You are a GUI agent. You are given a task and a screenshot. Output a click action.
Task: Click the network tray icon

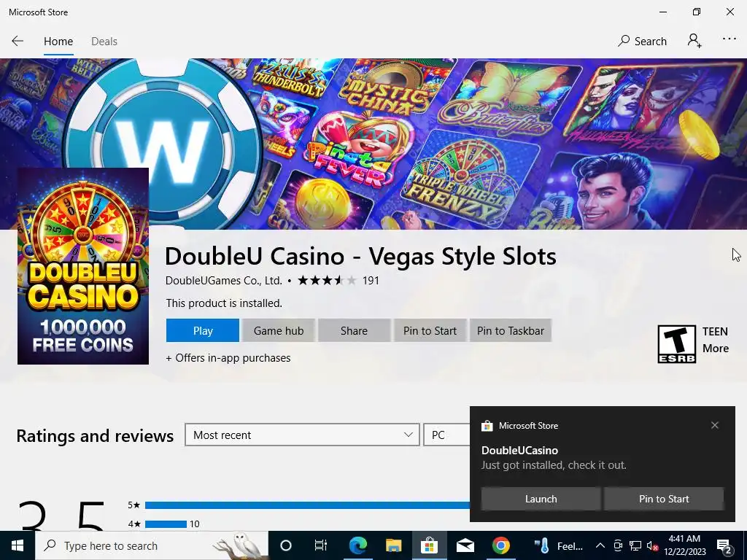(635, 545)
